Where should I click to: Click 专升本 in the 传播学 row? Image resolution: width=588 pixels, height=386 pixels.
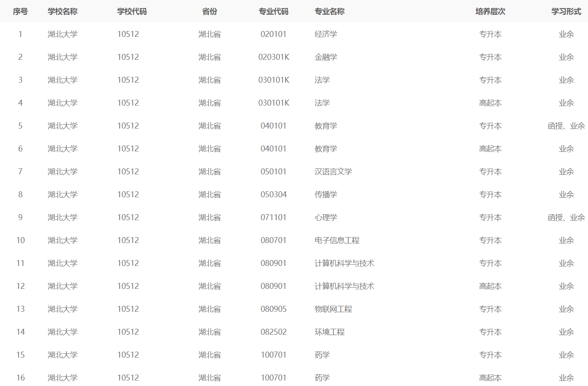pos(490,195)
